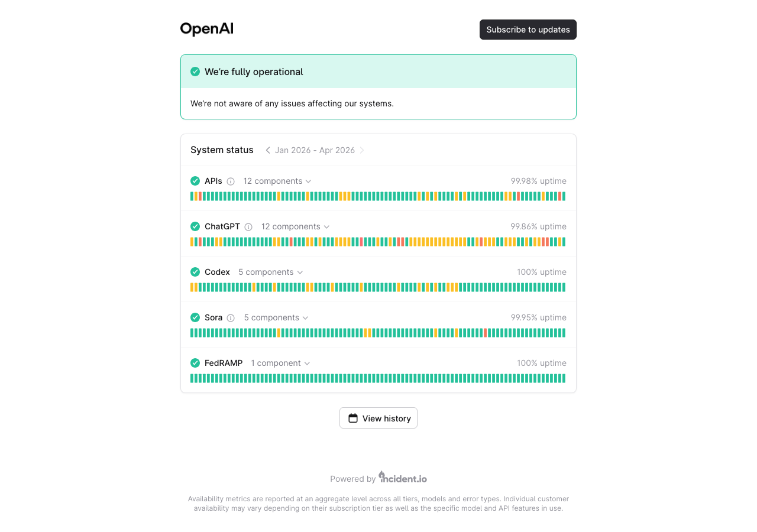Expand the 5 components list for Codex
The height and width of the screenshot is (532, 757).
click(x=270, y=272)
